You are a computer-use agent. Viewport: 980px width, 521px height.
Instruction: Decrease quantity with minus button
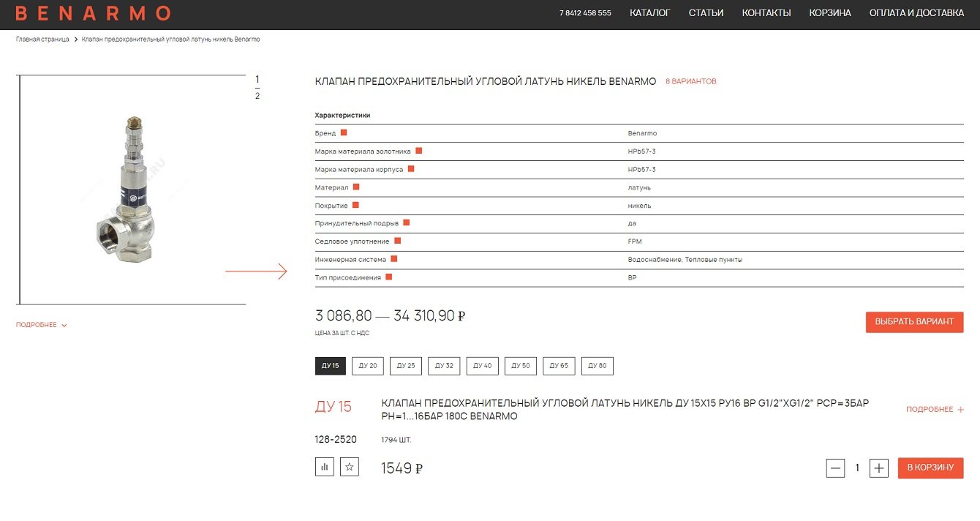(x=835, y=468)
